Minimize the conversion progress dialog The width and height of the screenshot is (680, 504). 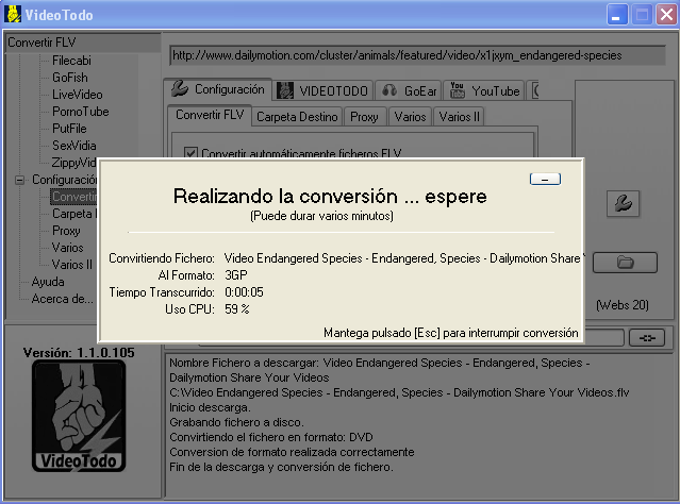[x=545, y=179]
